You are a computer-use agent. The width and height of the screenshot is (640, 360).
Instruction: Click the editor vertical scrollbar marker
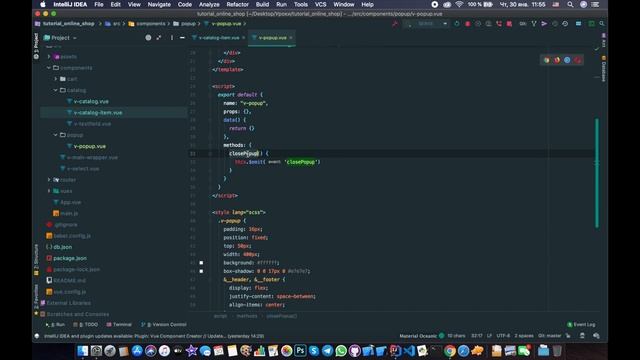tap(597, 173)
